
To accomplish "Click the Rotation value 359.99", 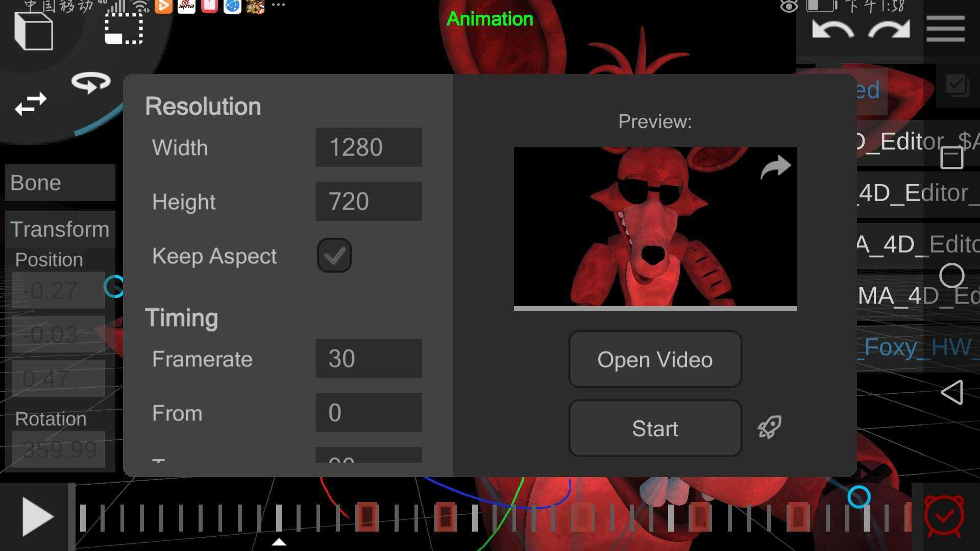I will coord(58,449).
